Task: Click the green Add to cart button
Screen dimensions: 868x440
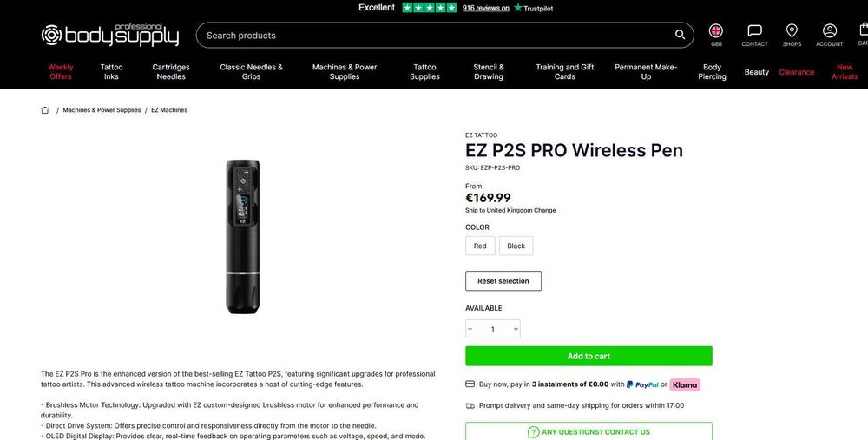Action: click(x=589, y=356)
